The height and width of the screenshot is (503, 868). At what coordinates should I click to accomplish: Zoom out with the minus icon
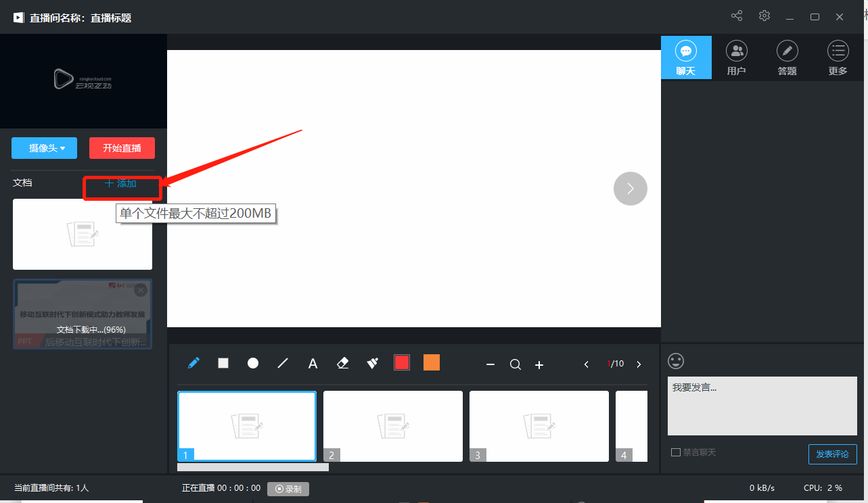click(x=490, y=364)
